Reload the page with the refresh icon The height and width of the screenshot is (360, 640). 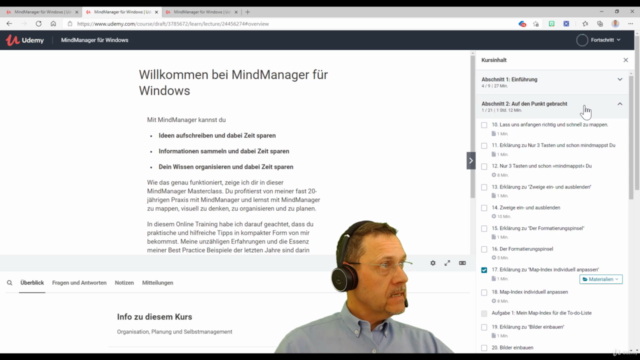click(x=38, y=24)
